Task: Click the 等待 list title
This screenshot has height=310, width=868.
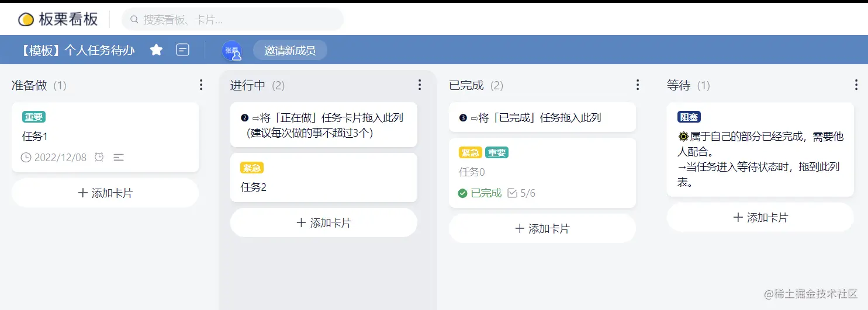Action: click(679, 85)
